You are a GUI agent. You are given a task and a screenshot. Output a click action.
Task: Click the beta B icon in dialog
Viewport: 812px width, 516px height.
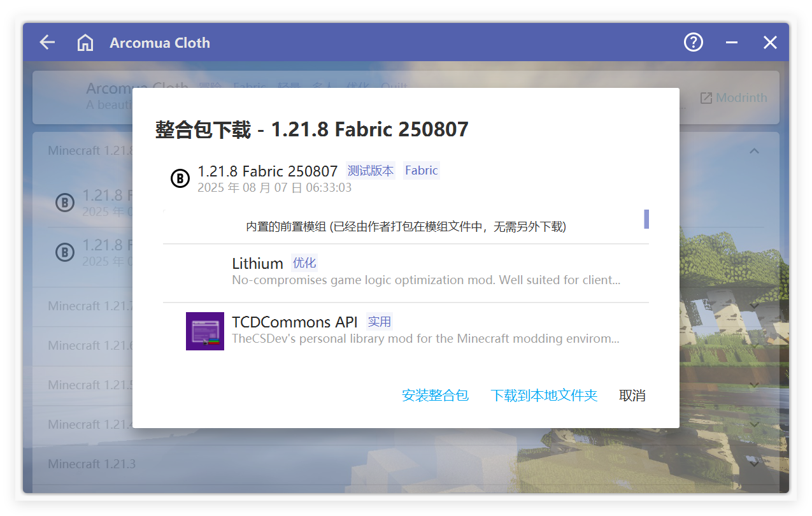[x=180, y=178]
